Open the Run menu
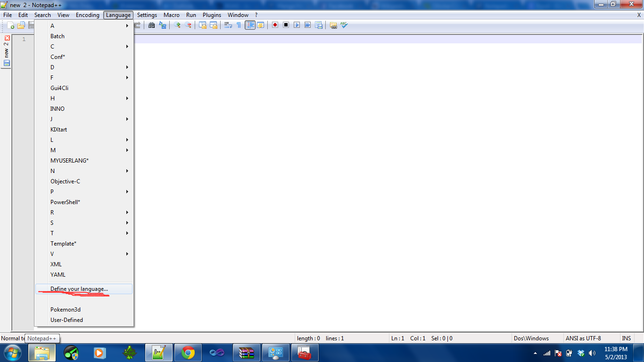Image resolution: width=644 pixels, height=362 pixels. [x=191, y=15]
